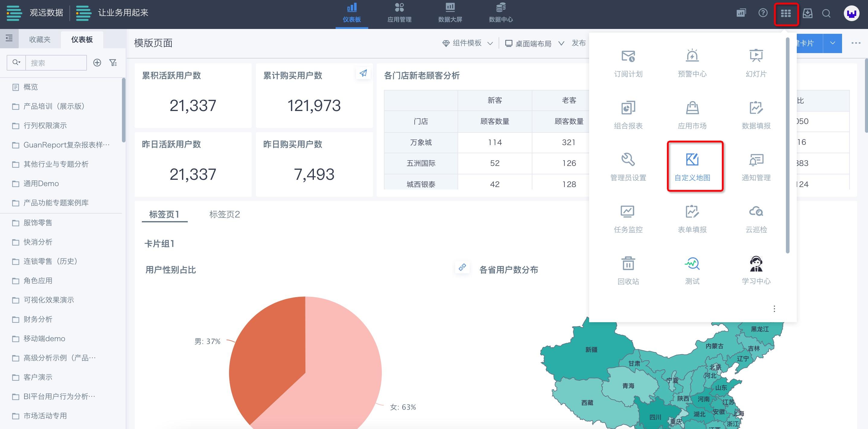Image resolution: width=868 pixels, height=429 pixels.
Task: Click the 搜索 search input field
Action: 56,63
